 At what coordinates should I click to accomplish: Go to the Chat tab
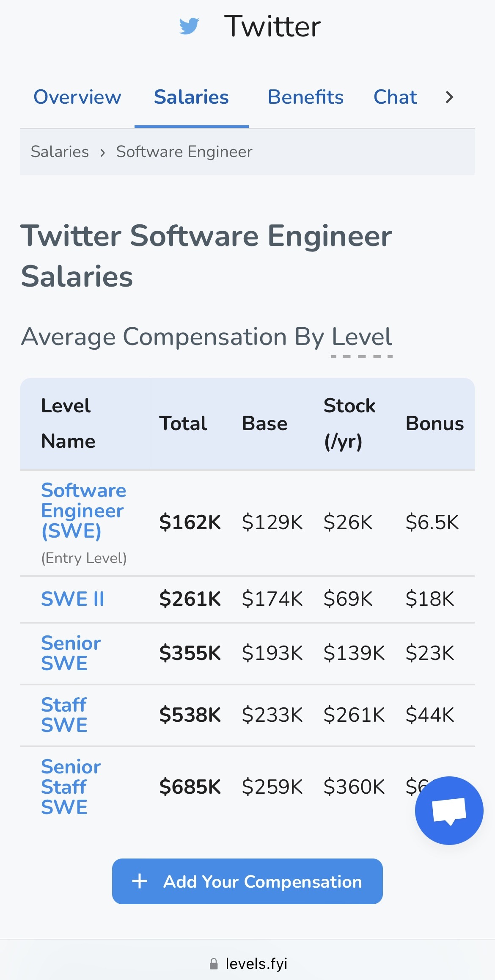pos(395,97)
